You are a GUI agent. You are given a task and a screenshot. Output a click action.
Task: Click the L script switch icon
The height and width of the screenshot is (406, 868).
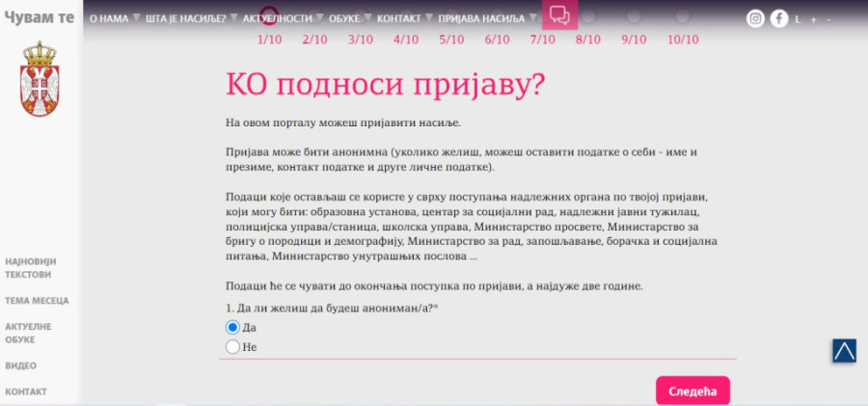[798, 19]
